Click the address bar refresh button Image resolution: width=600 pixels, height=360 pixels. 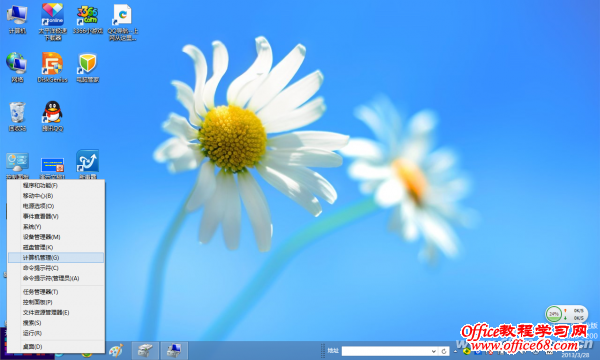click(x=444, y=351)
